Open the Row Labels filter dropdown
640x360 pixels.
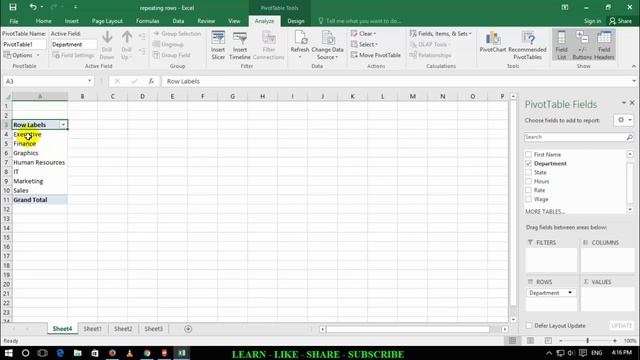(x=63, y=124)
